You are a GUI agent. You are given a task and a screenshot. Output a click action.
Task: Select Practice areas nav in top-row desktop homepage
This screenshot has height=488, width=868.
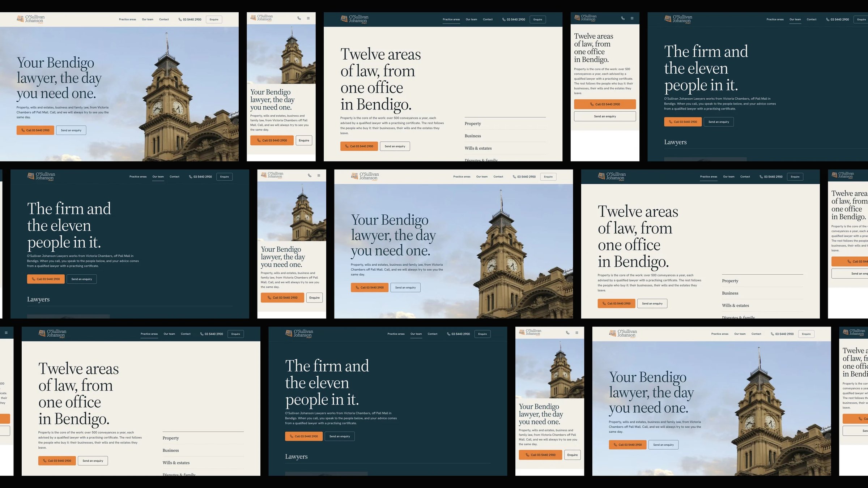tap(127, 20)
